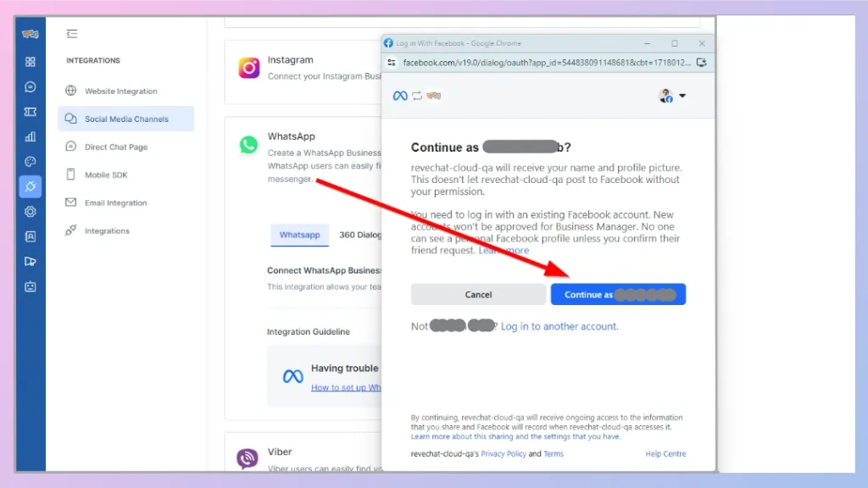This screenshot has width=868, height=488.
Task: Minimize the Log in With Facebook window
Action: 647,43
